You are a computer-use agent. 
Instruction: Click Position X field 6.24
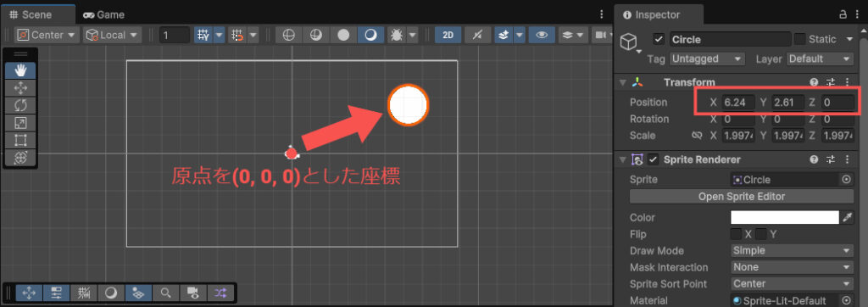(738, 103)
